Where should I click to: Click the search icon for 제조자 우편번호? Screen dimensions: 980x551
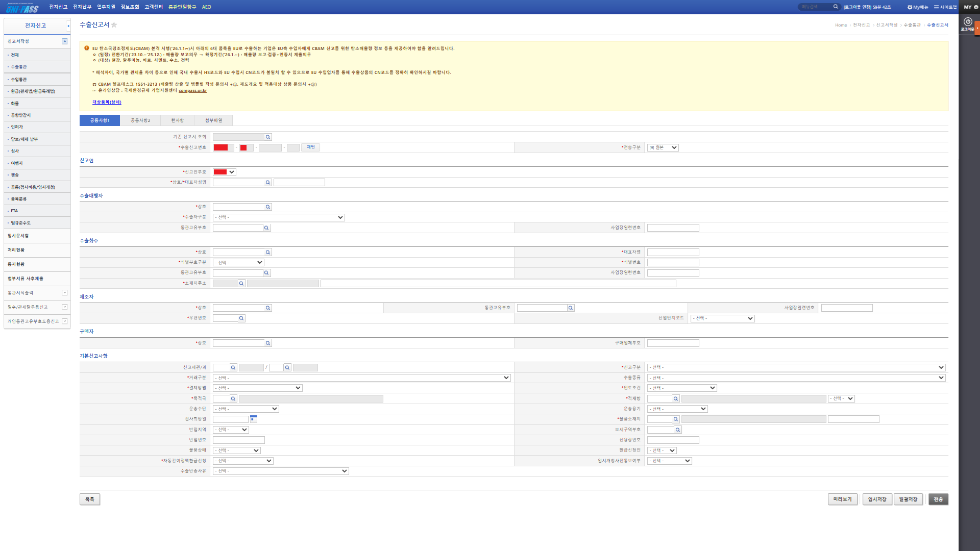[x=241, y=318]
